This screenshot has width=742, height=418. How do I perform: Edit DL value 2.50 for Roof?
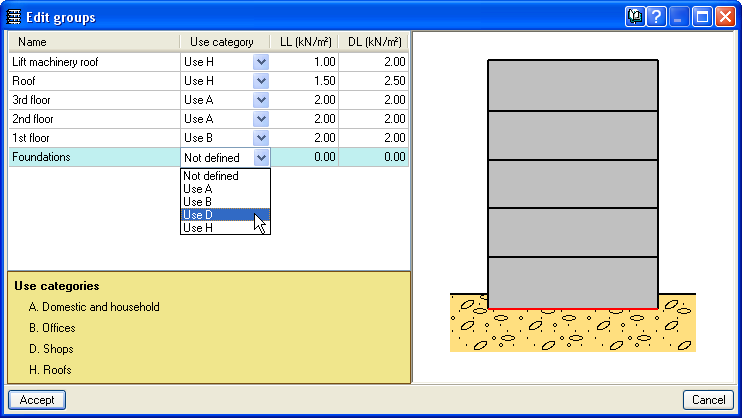(x=374, y=81)
